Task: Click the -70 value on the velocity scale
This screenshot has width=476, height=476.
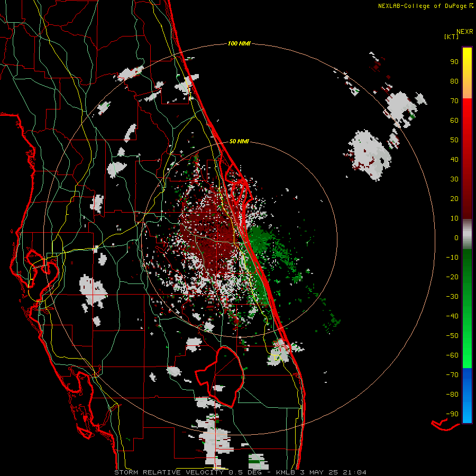Action: click(x=452, y=375)
